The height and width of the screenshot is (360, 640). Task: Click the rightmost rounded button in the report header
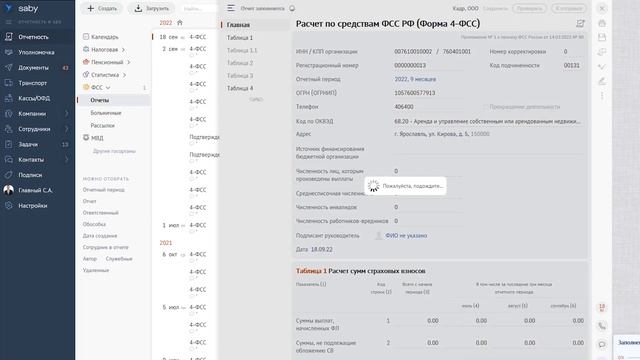click(569, 8)
